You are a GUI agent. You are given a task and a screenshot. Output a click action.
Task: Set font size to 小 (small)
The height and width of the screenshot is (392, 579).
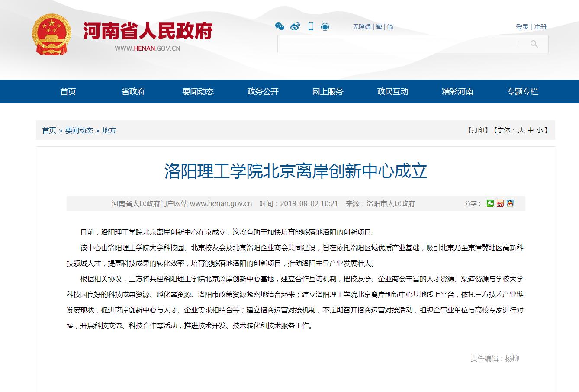pos(539,130)
